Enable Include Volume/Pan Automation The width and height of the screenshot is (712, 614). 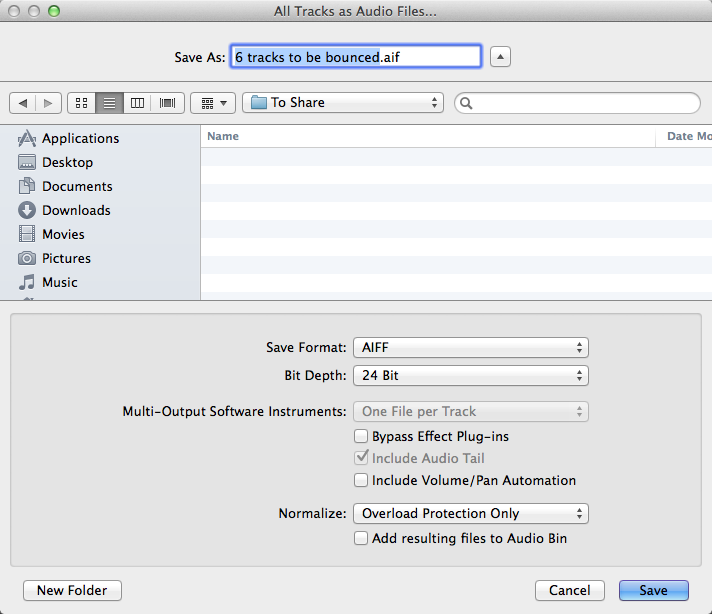[361, 481]
